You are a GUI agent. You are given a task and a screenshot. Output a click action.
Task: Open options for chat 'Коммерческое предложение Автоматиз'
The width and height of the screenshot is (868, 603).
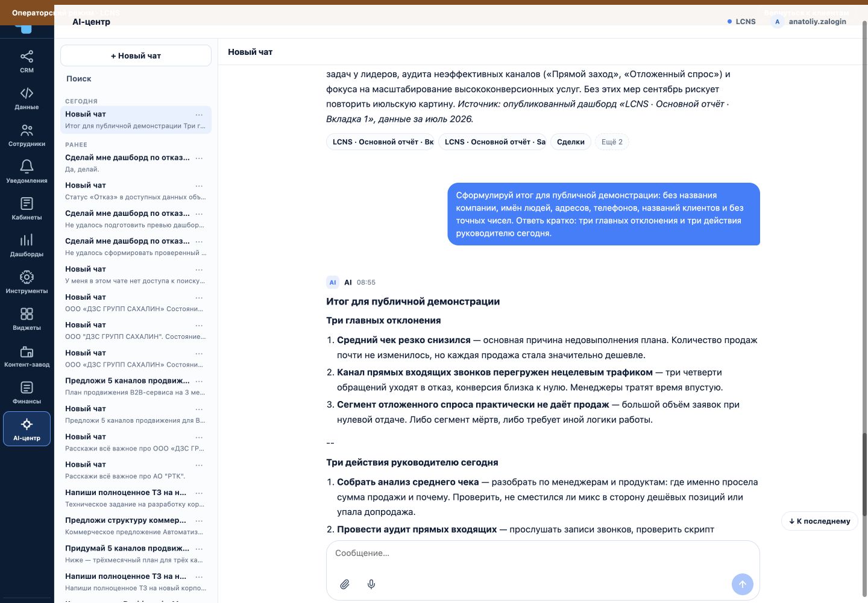tap(199, 520)
